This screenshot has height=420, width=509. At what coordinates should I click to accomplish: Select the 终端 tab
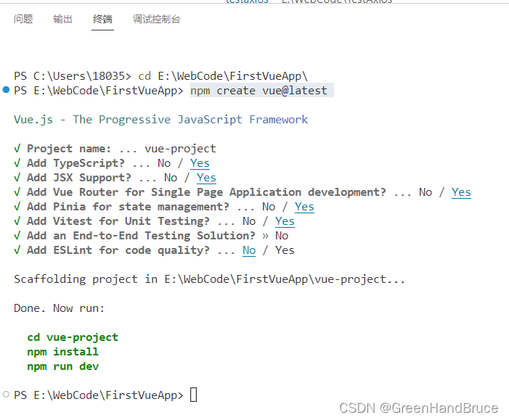tap(102, 19)
